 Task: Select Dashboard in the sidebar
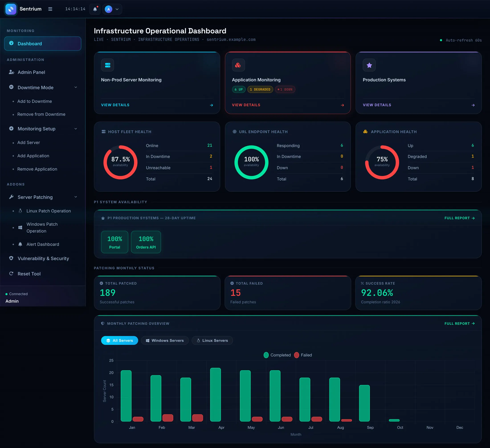coord(43,43)
